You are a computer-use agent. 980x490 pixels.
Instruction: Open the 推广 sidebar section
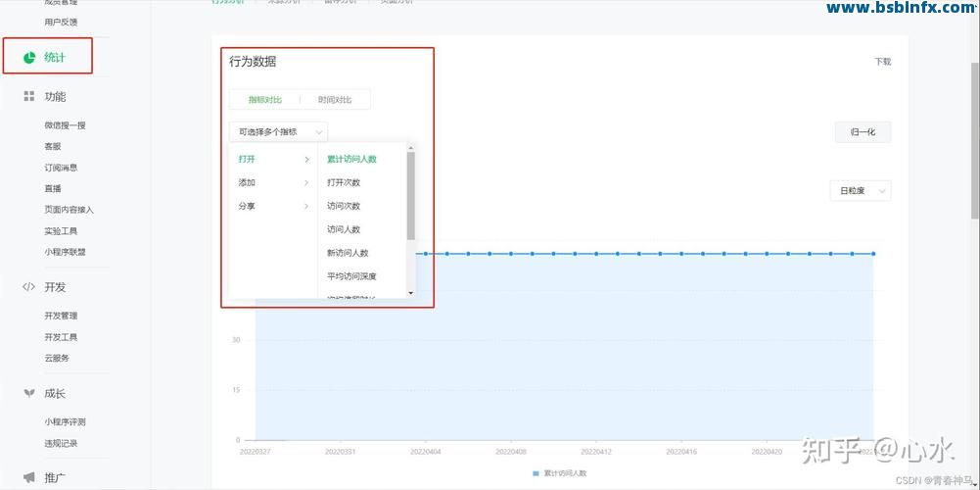tap(55, 478)
